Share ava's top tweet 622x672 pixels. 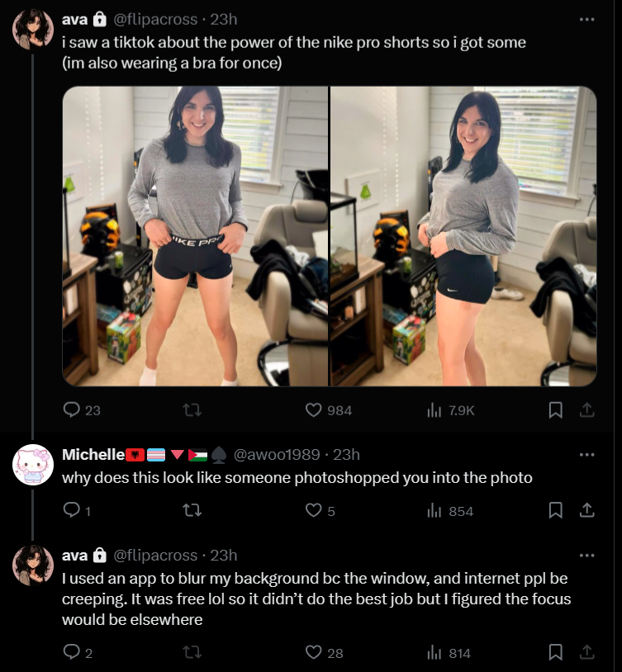click(x=586, y=410)
